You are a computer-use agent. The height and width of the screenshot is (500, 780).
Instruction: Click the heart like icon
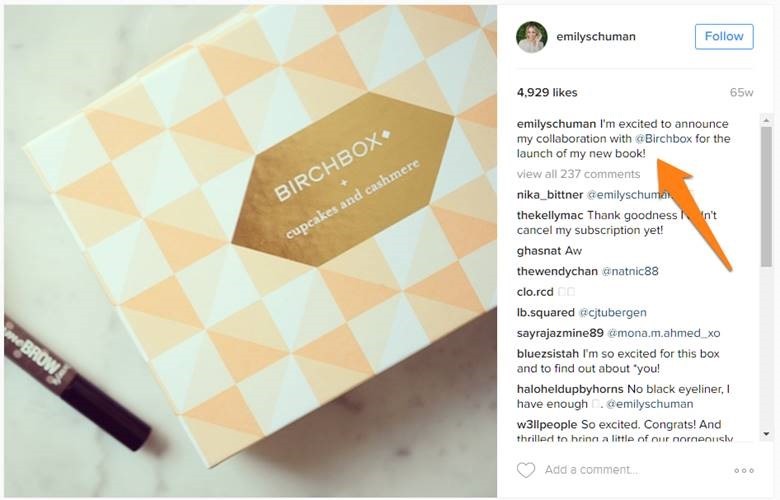pos(526,470)
